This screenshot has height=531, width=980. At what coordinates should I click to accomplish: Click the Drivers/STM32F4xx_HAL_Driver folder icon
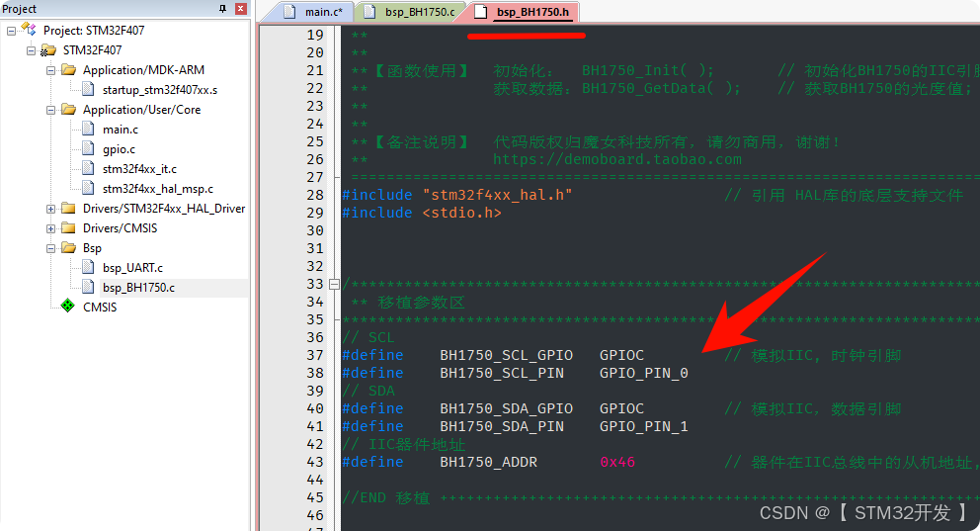point(69,209)
